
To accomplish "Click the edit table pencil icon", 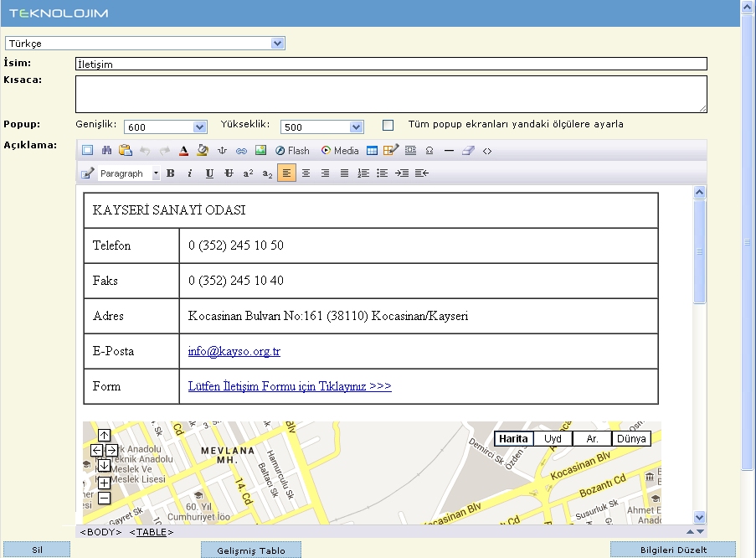I will (391, 151).
